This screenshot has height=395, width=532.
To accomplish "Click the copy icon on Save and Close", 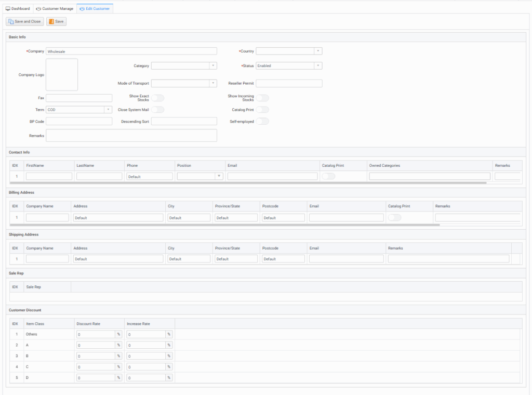I will (11, 22).
